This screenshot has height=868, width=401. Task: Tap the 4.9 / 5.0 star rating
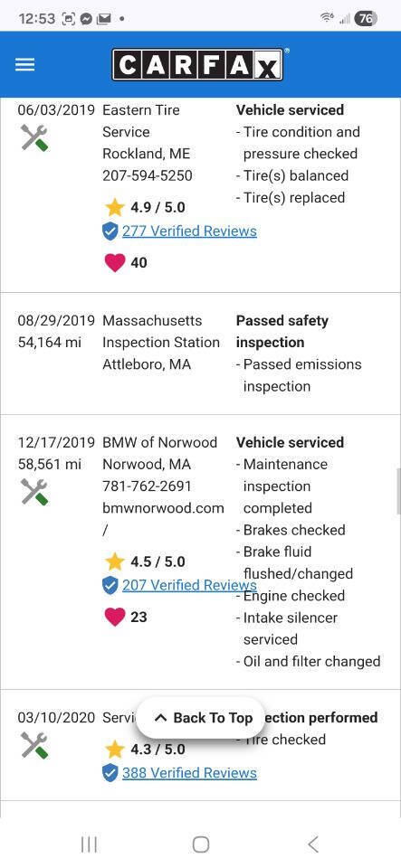click(145, 208)
